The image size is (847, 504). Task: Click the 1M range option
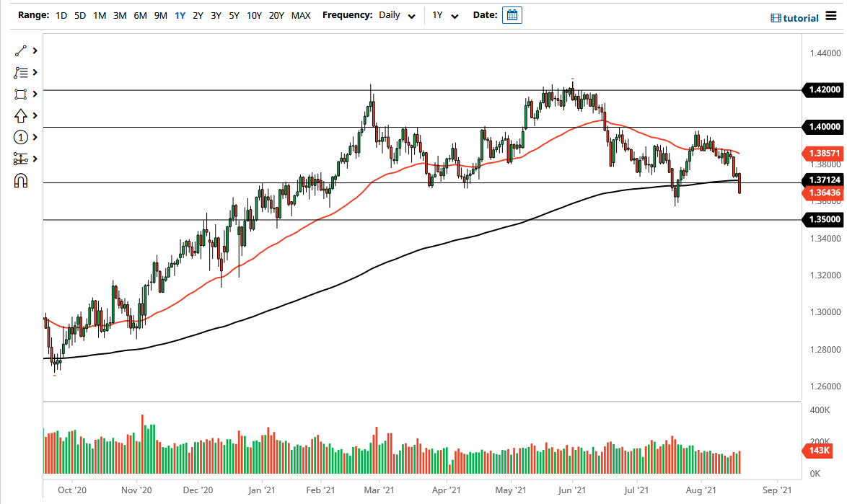[x=100, y=14]
